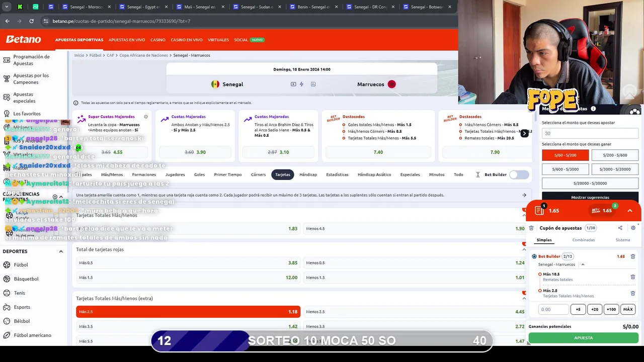This screenshot has width=644, height=362.
Task: Remove the Más 2.5 Tarjetas Totales selection
Action: coord(633,293)
